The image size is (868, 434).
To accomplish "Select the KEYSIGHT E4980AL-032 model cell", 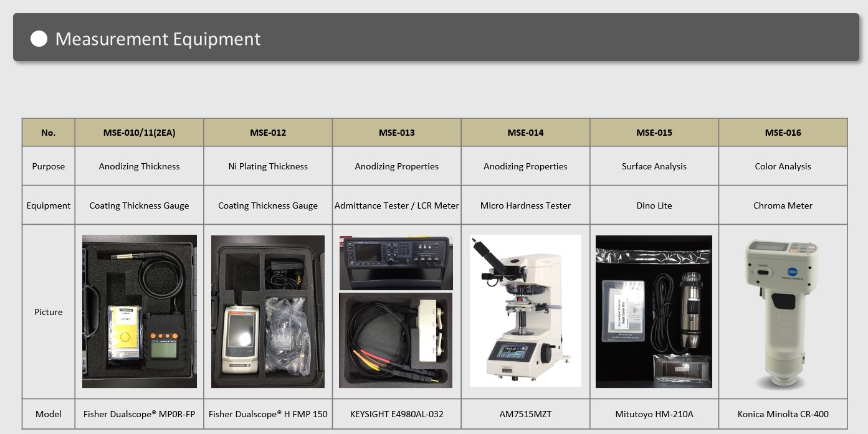I will pos(397,414).
